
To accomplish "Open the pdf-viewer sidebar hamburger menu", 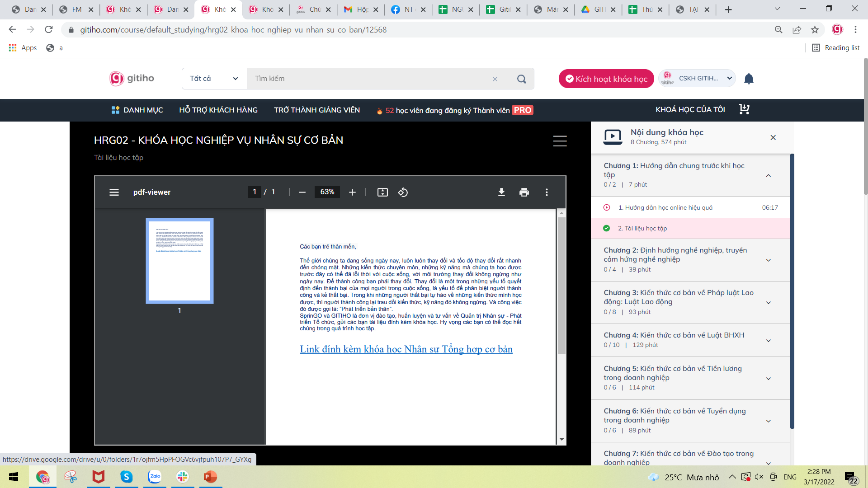I will pos(114,192).
